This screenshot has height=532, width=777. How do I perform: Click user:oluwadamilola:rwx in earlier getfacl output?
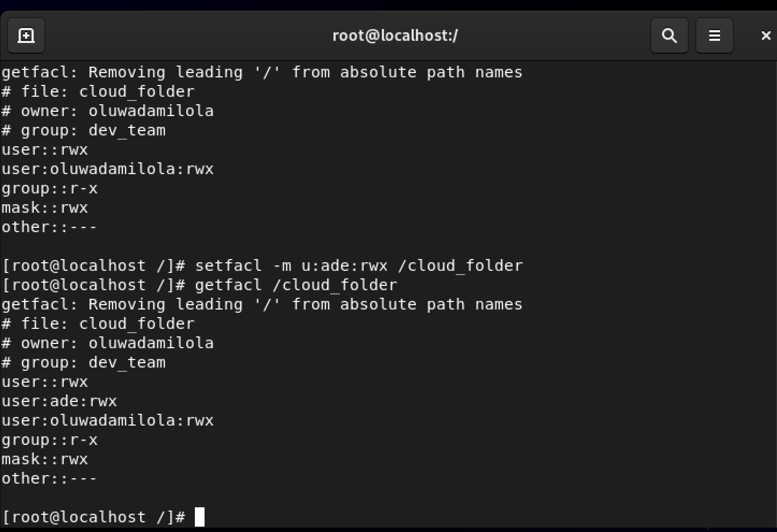[107, 169]
